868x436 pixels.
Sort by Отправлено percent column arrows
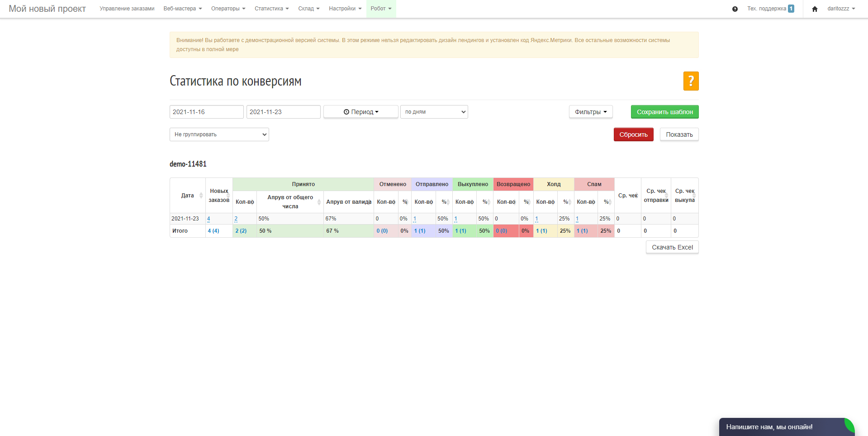(448, 202)
